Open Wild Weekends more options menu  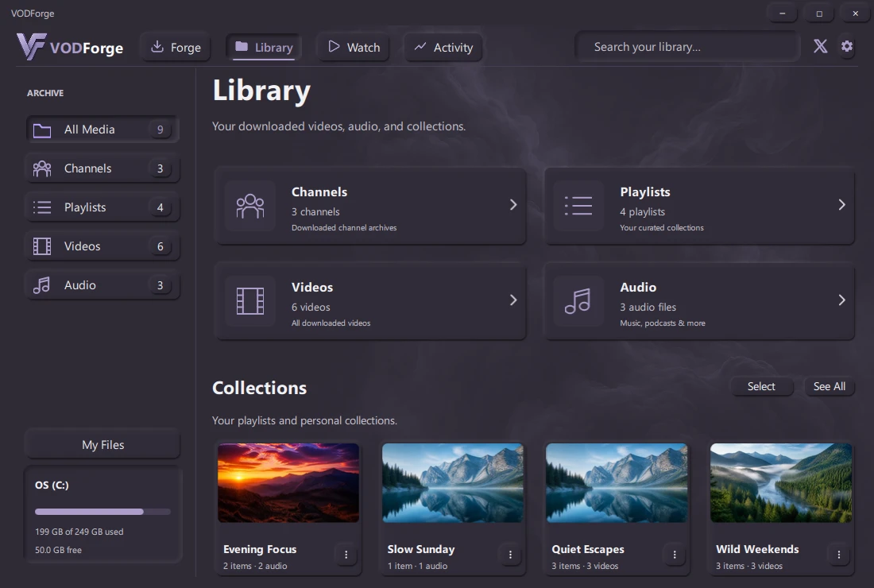click(839, 555)
